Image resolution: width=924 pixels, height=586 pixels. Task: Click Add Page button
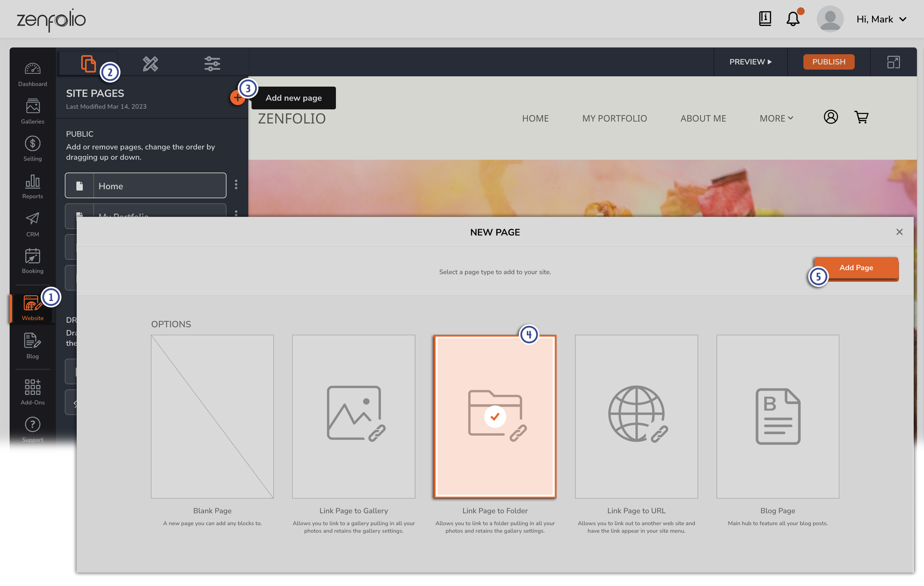[856, 268]
